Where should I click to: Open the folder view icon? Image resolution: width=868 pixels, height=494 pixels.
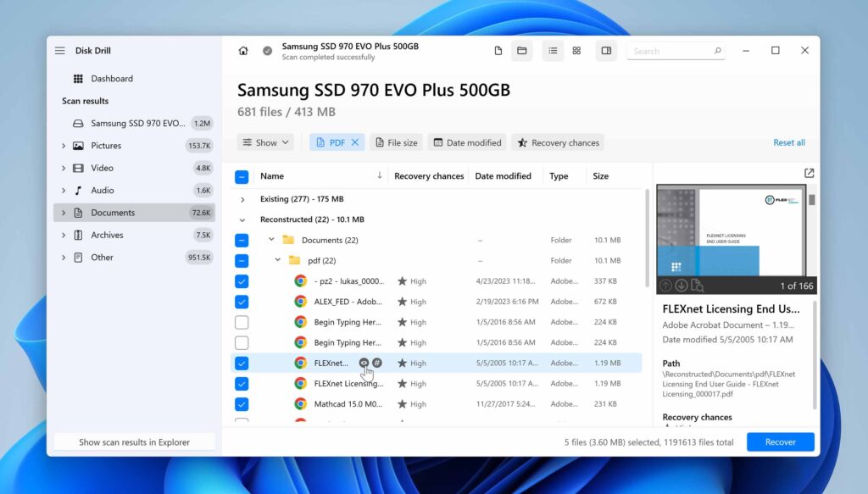tap(521, 50)
